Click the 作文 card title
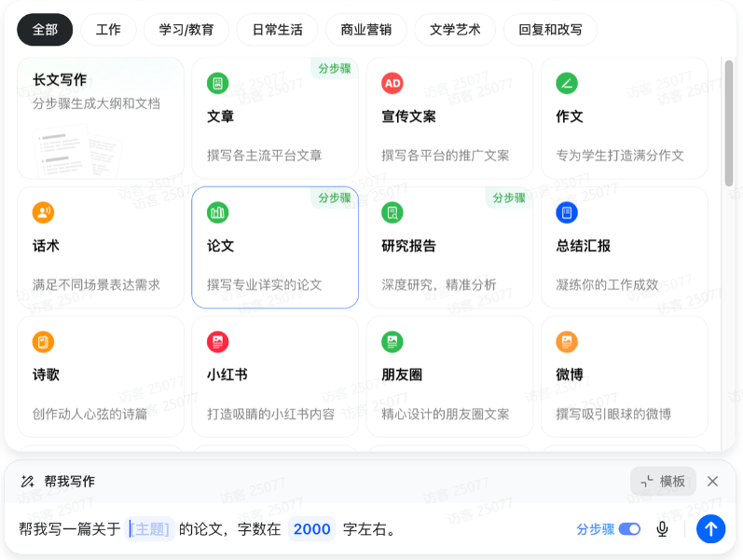 click(570, 116)
